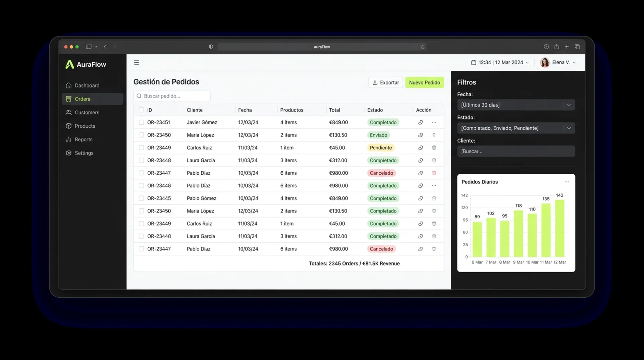Click the link icon for Javier Gómez order

(x=420, y=122)
